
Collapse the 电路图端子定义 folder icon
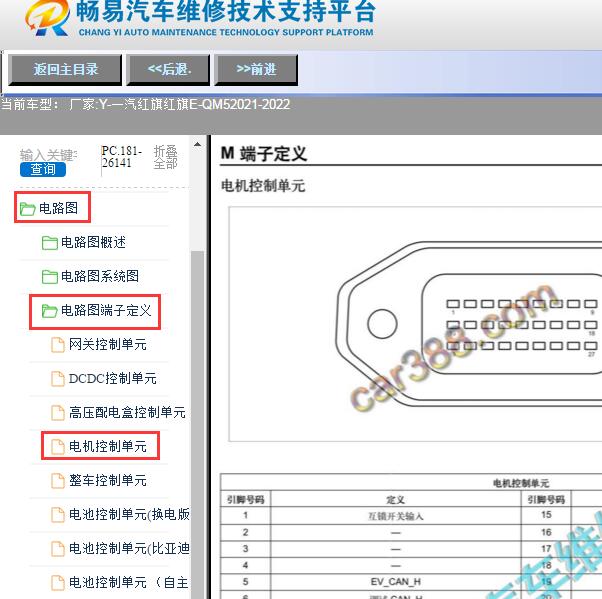pyautogui.click(x=50, y=311)
